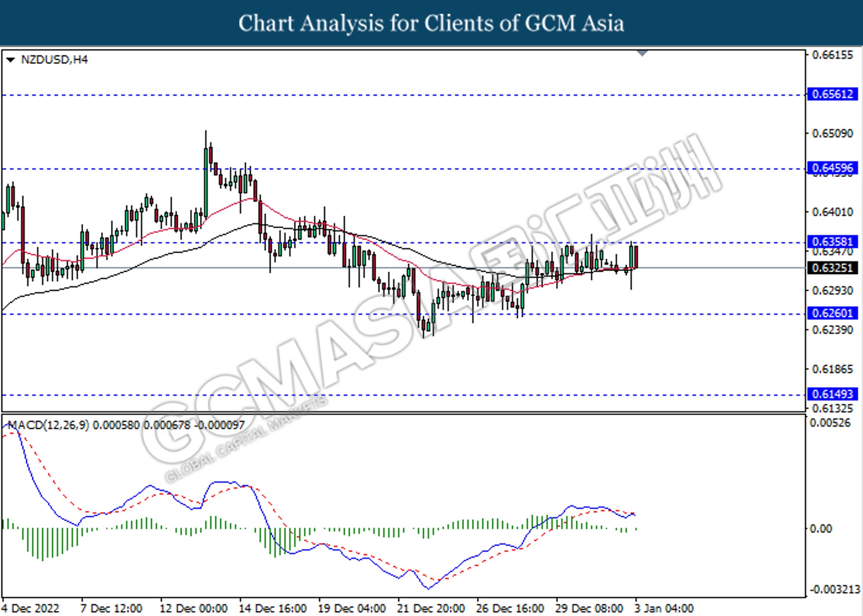Open the NZDUSD,H4 chart dropdown arrow

[11, 60]
